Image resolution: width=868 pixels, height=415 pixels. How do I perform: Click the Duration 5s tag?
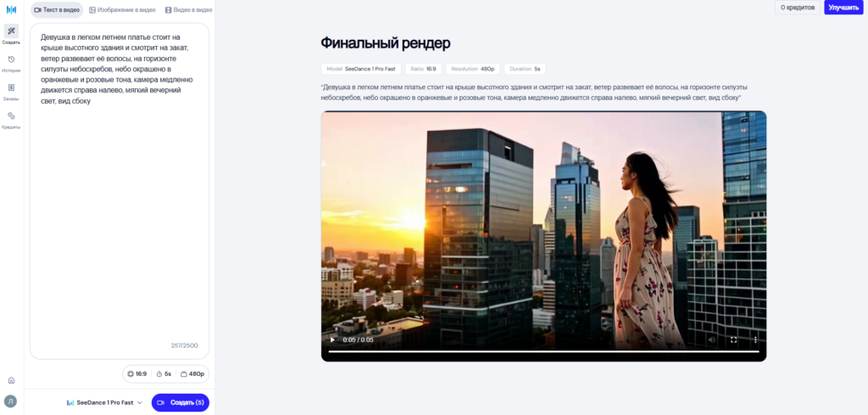[x=525, y=70]
